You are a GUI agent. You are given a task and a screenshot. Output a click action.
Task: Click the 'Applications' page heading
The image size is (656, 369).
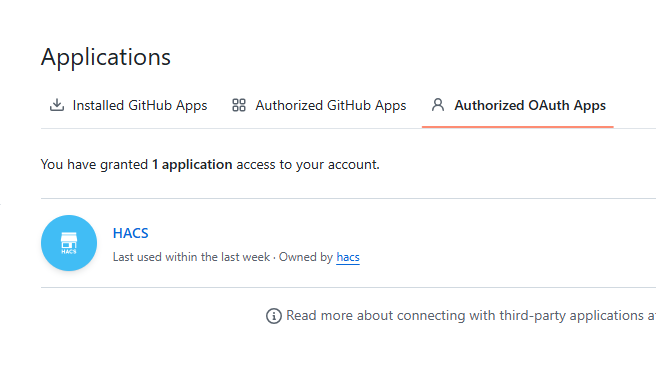106,57
